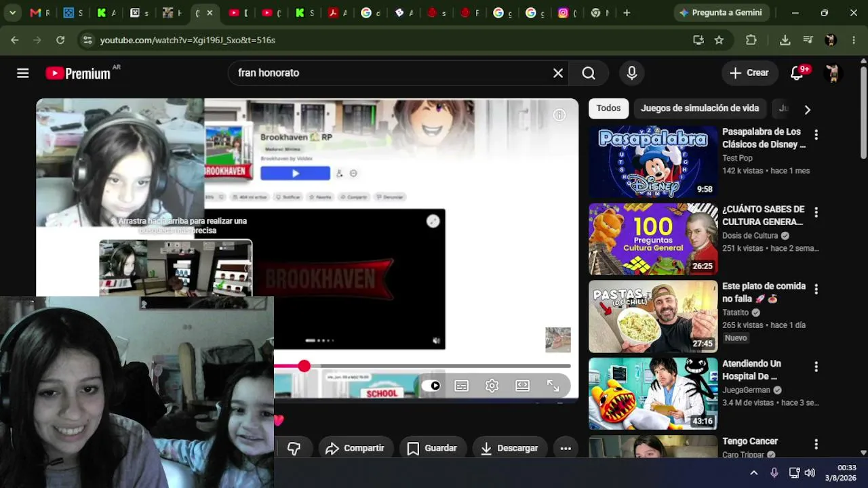Open Chrome media controls icon
868x488 pixels.
(x=808, y=40)
